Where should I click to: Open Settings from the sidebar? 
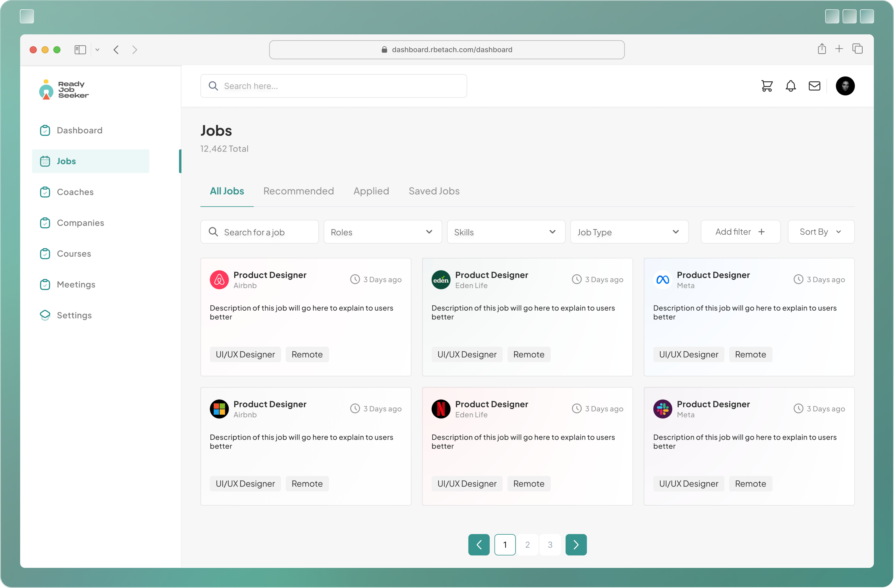[74, 315]
